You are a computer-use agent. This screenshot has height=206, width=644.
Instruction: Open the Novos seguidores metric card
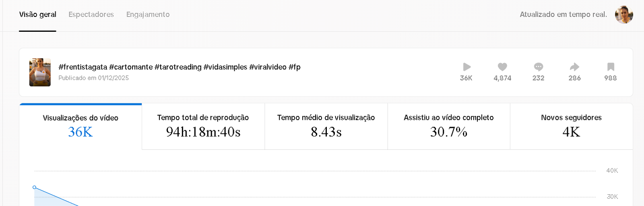click(x=571, y=126)
